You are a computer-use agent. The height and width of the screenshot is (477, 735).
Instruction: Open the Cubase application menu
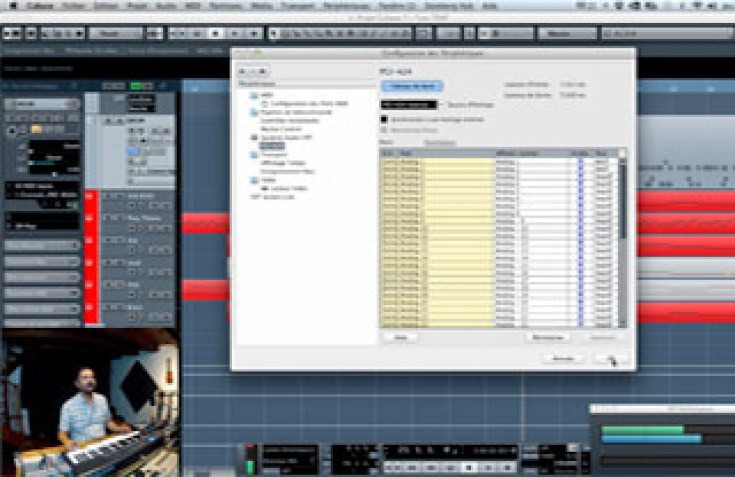click(39, 6)
